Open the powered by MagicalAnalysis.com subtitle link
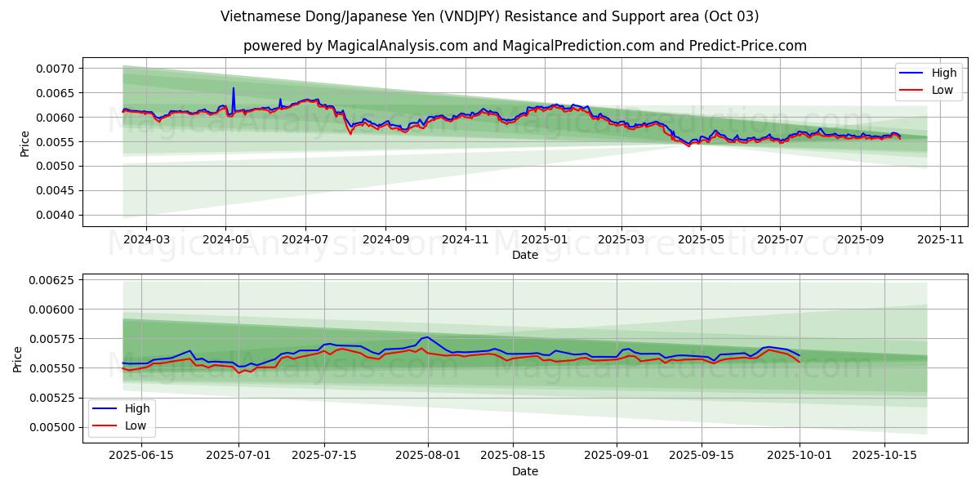This screenshot has width=980, height=490. coord(524,46)
